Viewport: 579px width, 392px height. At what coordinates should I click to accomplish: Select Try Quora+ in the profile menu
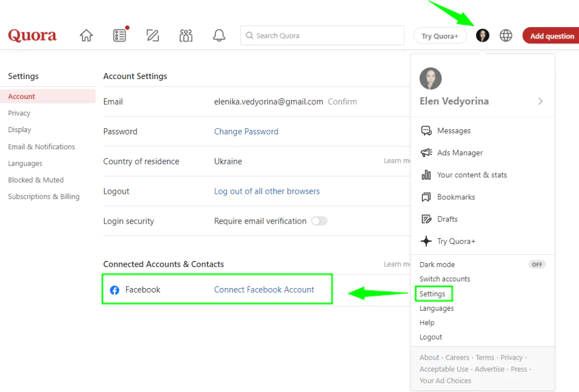(456, 241)
